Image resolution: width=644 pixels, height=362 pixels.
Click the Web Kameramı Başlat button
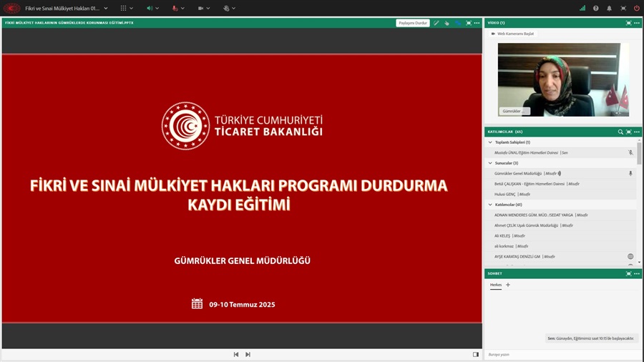tap(512, 34)
